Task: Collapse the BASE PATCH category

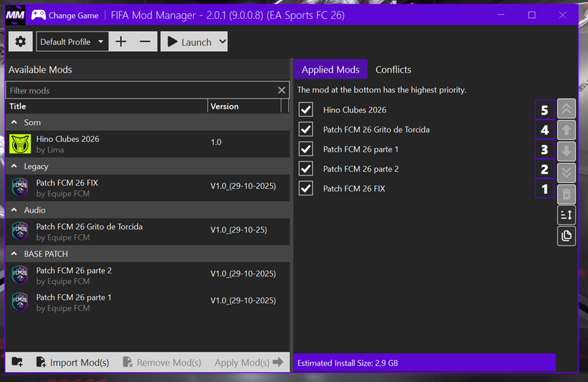Action: pos(15,254)
